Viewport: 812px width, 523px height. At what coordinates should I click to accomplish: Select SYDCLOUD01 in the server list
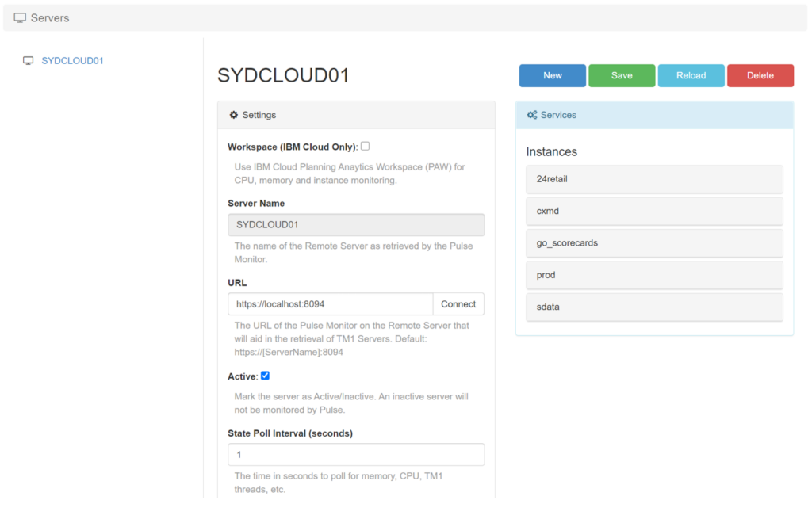(72, 60)
